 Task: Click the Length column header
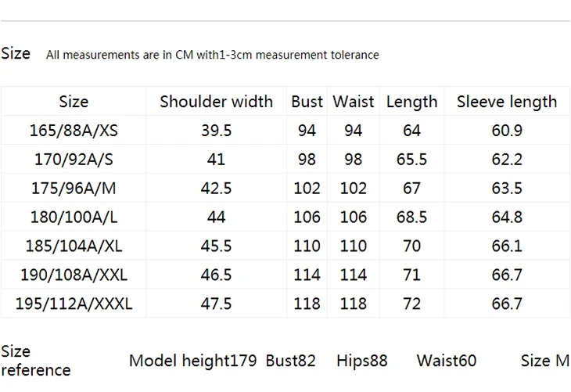point(411,102)
